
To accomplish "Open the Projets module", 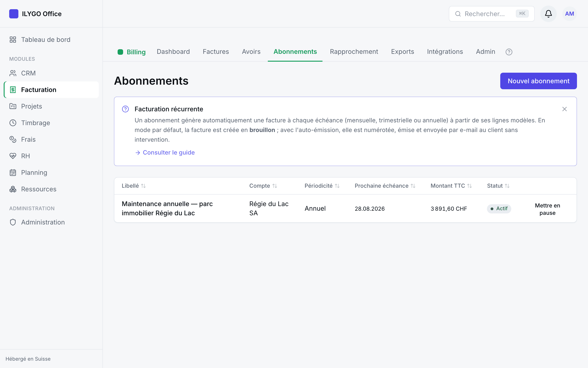I will (x=51, y=106).
